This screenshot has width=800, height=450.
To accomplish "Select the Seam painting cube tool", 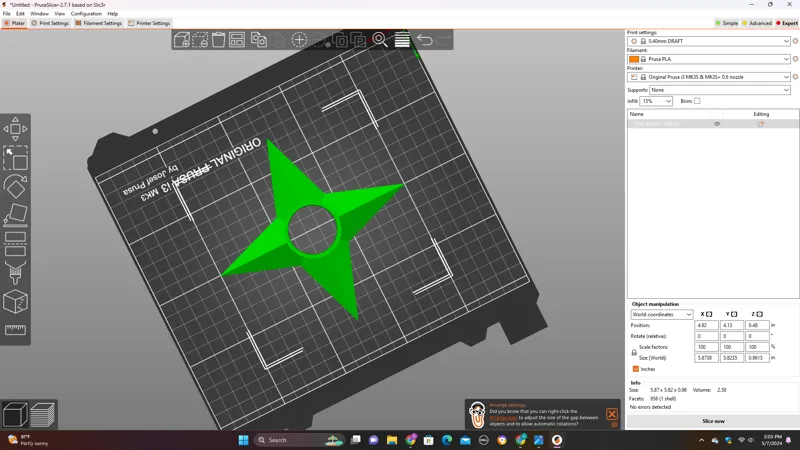I will [15, 302].
